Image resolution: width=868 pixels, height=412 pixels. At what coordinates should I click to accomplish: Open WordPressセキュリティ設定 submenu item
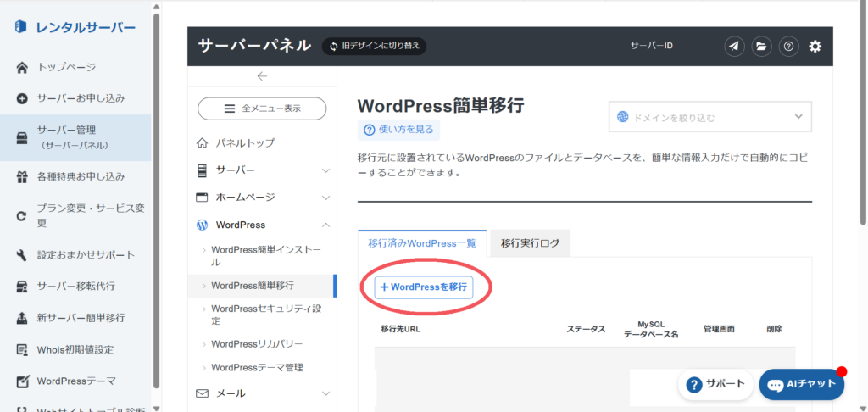[265, 315]
